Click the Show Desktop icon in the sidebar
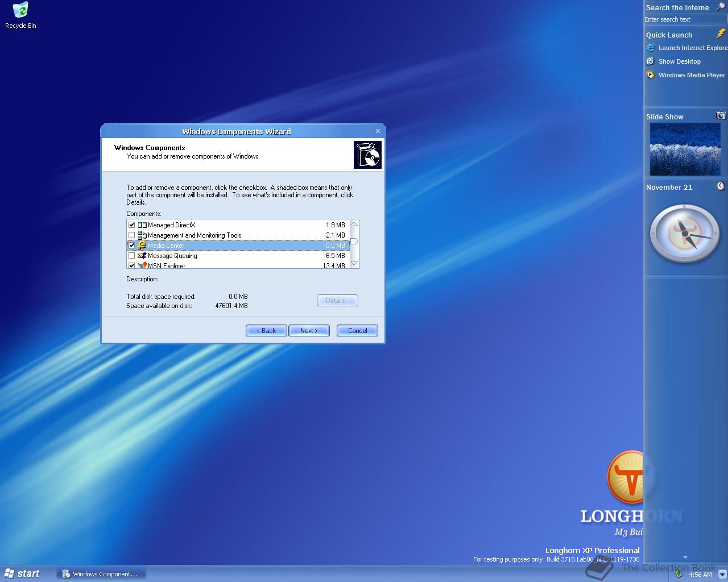 [x=651, y=61]
